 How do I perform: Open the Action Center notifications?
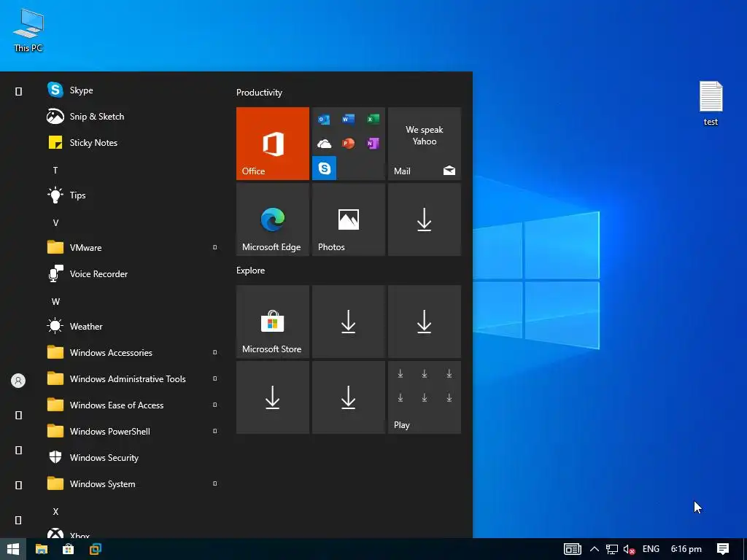(723, 549)
